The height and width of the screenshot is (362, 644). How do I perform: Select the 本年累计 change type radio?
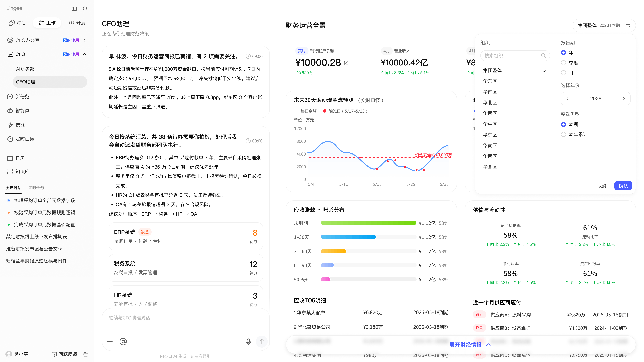[563, 134]
